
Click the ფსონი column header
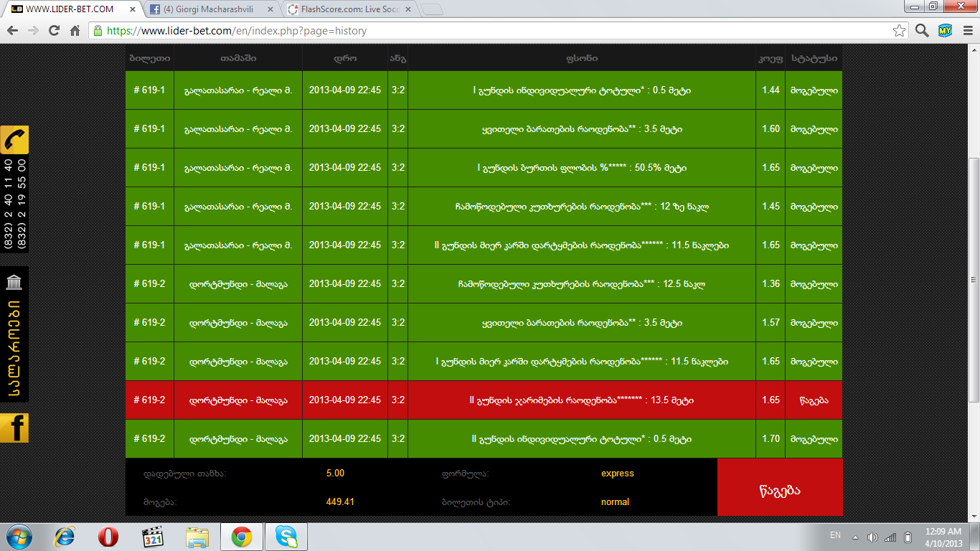click(x=582, y=58)
